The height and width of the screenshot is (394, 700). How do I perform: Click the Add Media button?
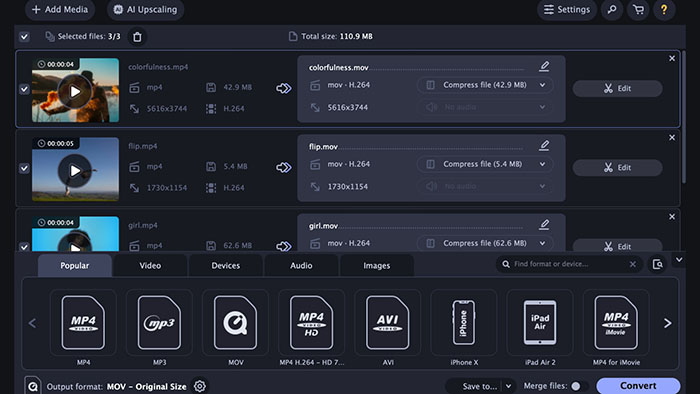click(x=60, y=9)
